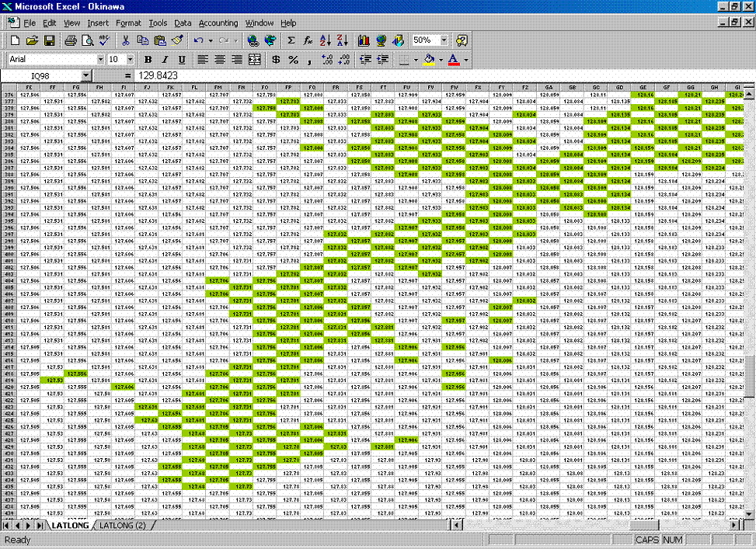The image size is (756, 549).
Task: Create a new workbook with the New icon
Action: [x=15, y=40]
